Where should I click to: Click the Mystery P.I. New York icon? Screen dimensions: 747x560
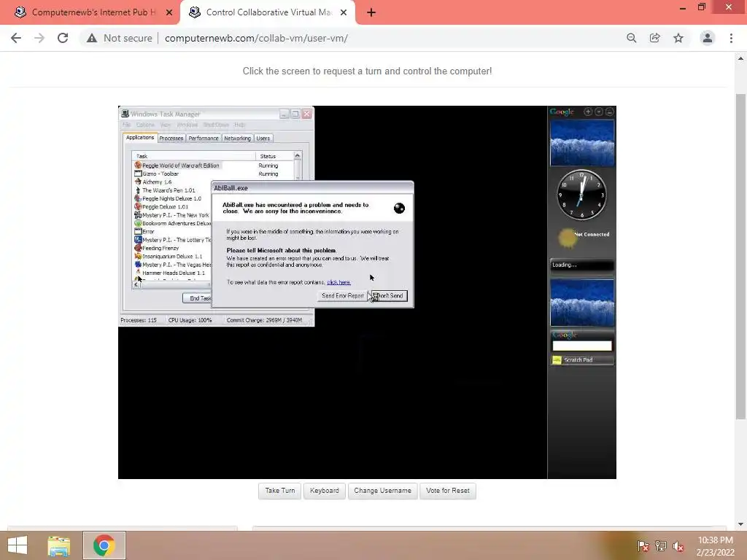138,215
